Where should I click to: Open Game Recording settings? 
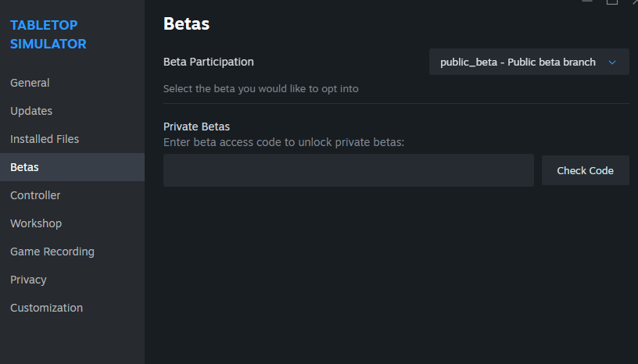coord(52,252)
